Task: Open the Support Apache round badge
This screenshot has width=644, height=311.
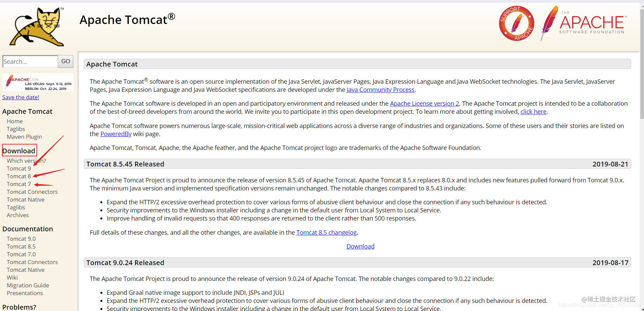Action: (516, 23)
